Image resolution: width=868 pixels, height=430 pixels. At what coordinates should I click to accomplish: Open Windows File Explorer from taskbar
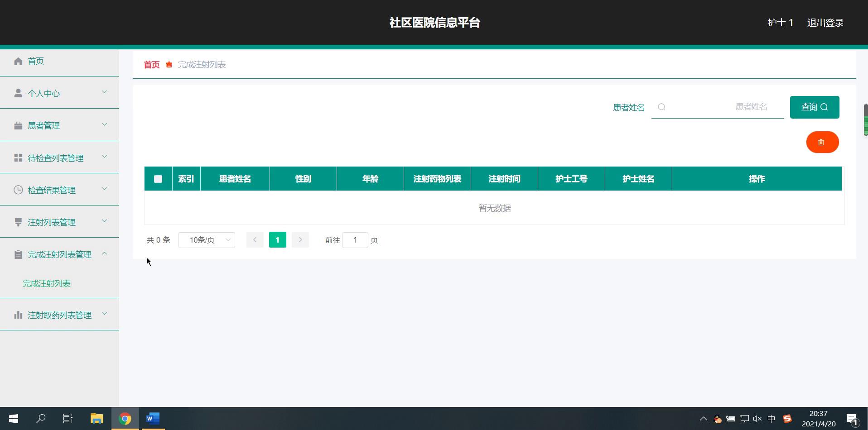pos(96,419)
